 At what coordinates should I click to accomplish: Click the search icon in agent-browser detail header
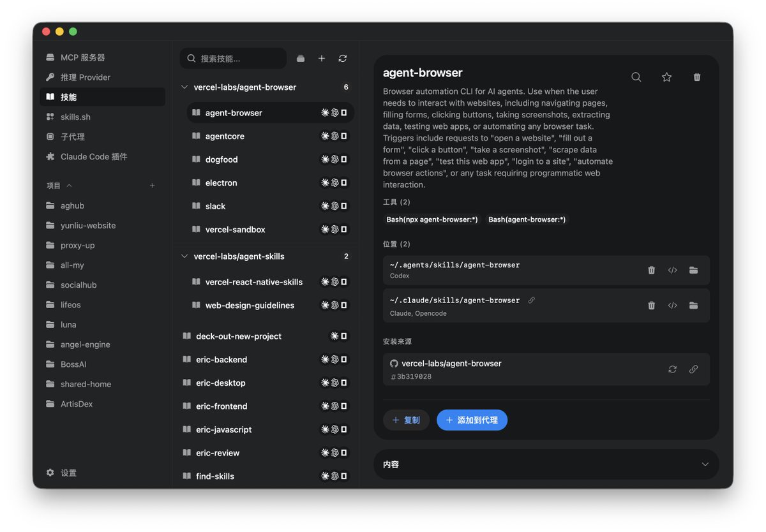[636, 77]
